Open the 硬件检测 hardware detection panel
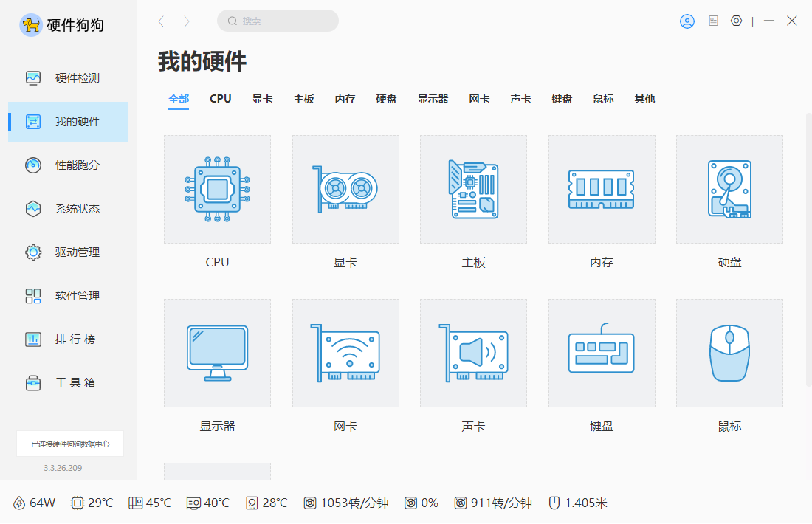The height and width of the screenshot is (524, 812). pyautogui.click(x=68, y=77)
